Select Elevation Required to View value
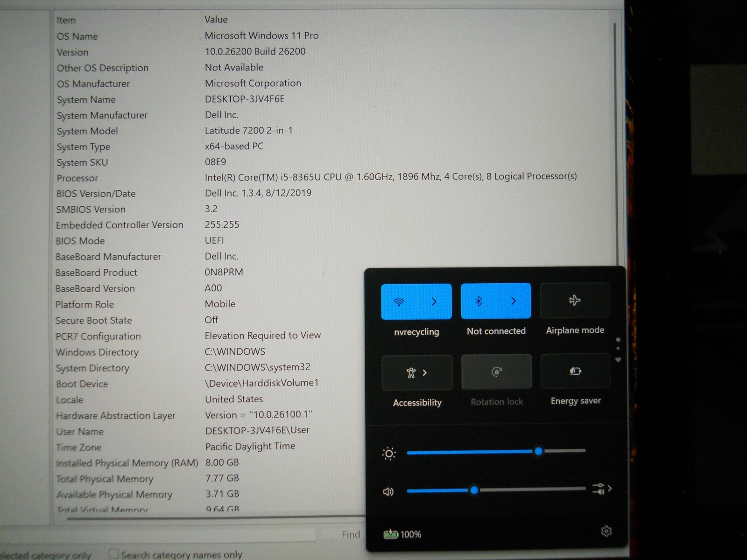This screenshot has width=747, height=560. click(x=263, y=336)
